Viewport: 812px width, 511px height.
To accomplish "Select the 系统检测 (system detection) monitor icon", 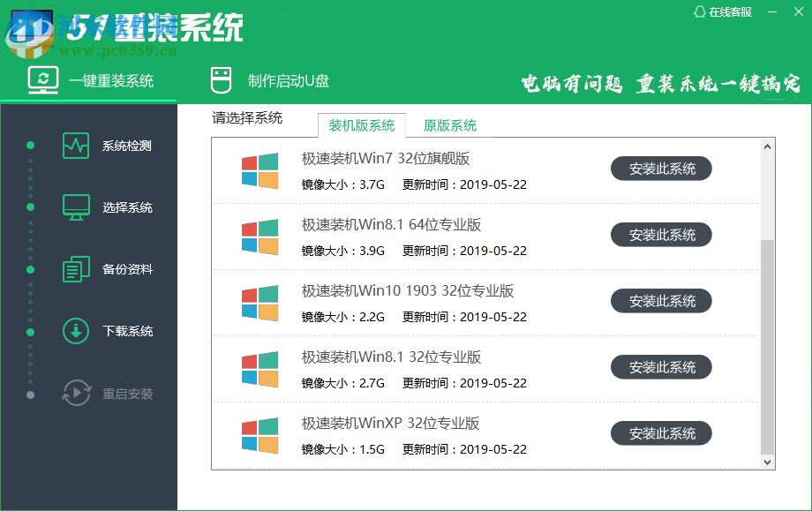I will (75, 146).
